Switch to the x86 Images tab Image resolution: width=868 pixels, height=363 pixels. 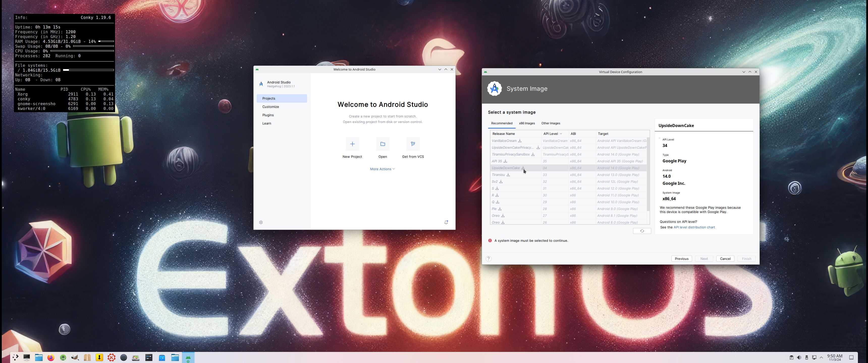[x=527, y=123]
